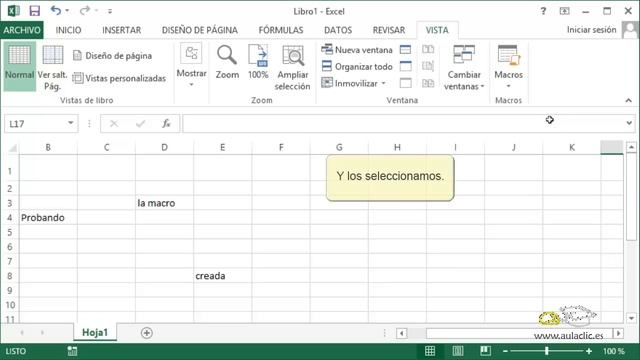Screen dimensions: 640x360
Task: Click the Redo arrow icon
Action: tap(84, 11)
